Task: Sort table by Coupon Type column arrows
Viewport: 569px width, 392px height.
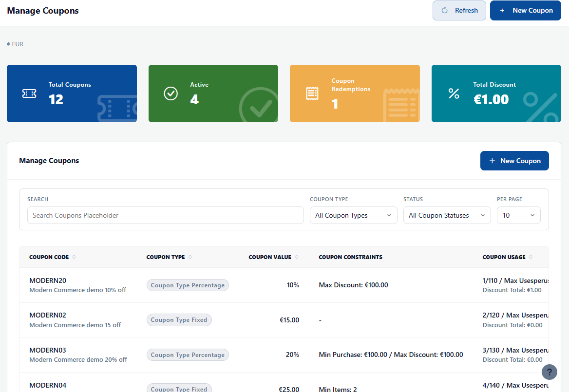Action: tap(190, 257)
